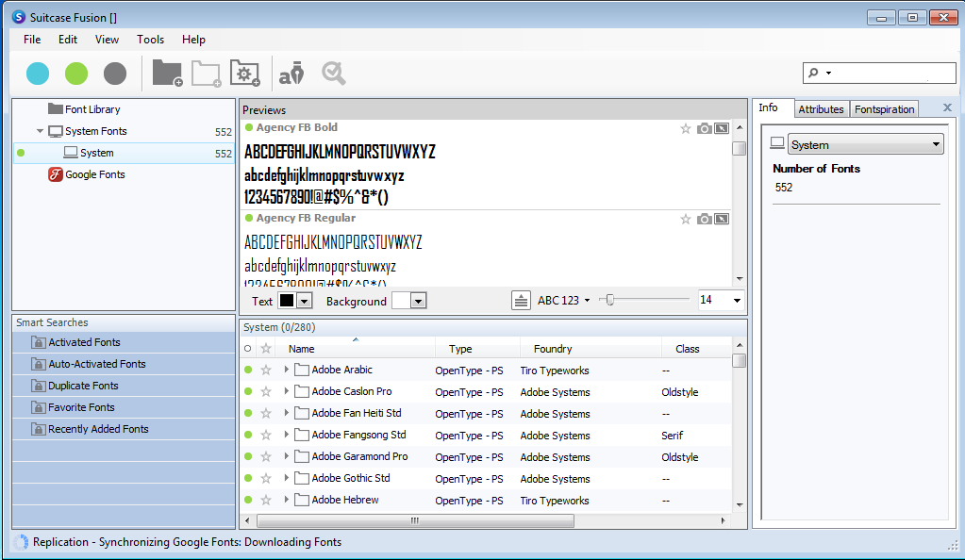The width and height of the screenshot is (965, 560).
Task: Click the Google Fonts red icon
Action: [56, 174]
